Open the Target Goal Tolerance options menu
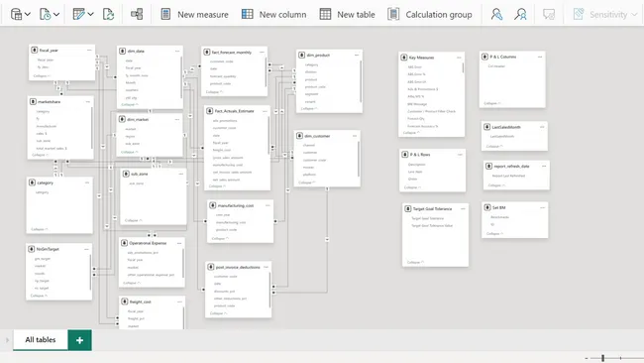This screenshot has width=644, height=363. pos(463,209)
